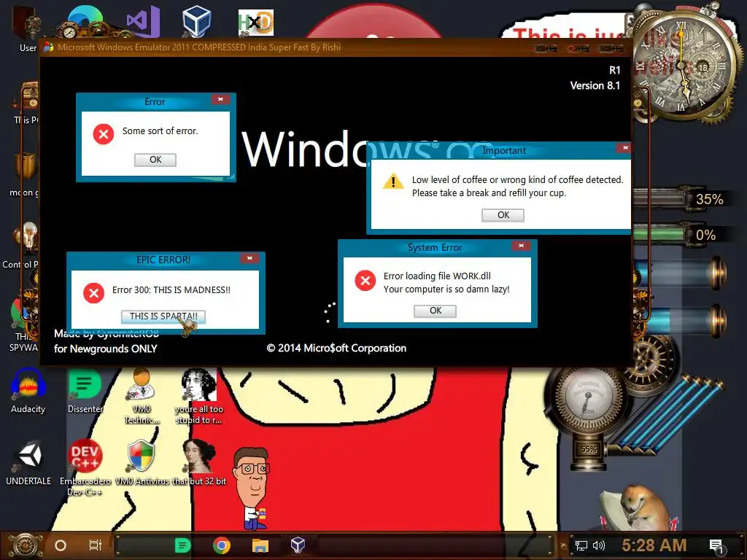Screen dimensions: 747x560
Task: Click the Cortana circle on the taskbar
Action: tap(61, 545)
